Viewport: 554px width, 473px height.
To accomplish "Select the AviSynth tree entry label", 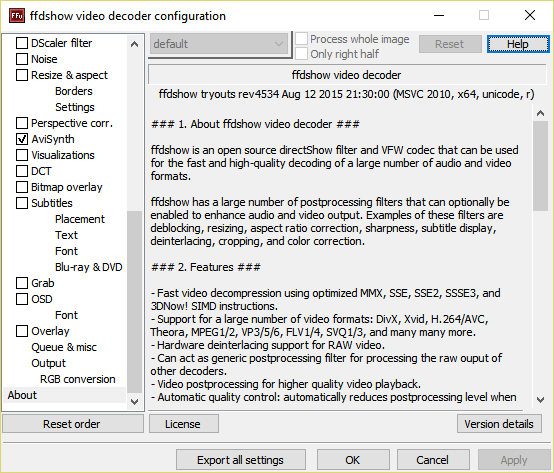I will click(53, 139).
